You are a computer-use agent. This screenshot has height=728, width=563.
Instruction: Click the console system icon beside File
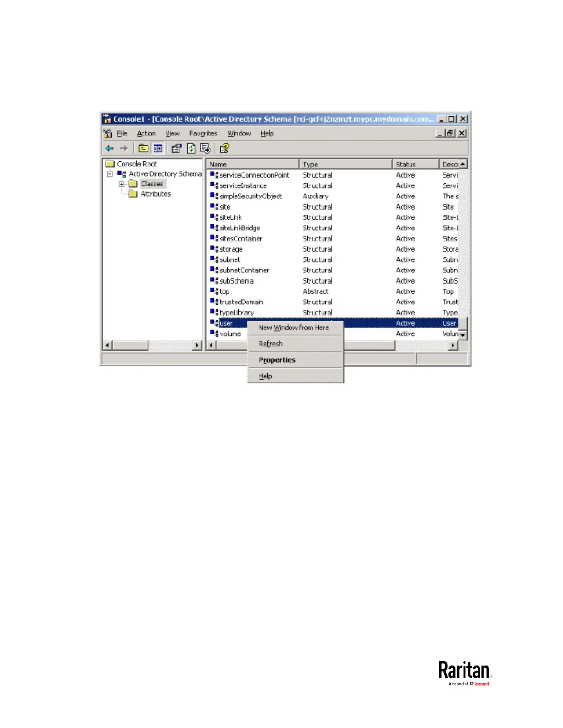tap(108, 133)
